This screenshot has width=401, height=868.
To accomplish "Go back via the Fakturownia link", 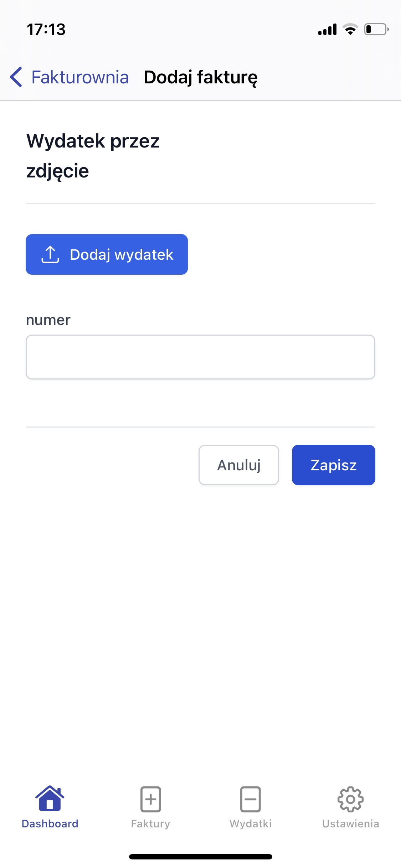I will (80, 77).
